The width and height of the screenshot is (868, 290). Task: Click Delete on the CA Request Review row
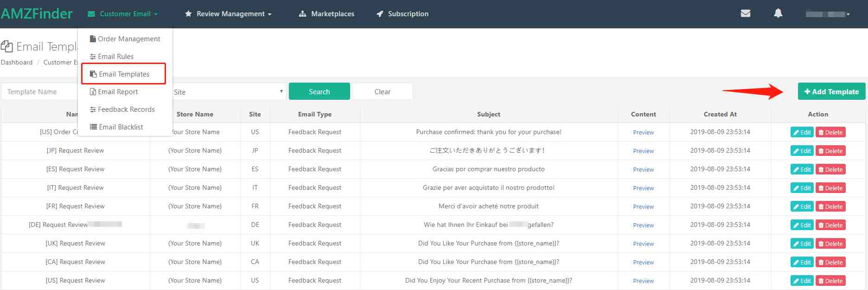(x=830, y=262)
